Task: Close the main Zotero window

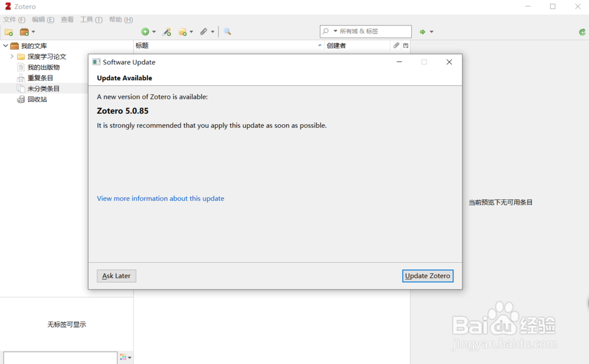Action: 578,6
